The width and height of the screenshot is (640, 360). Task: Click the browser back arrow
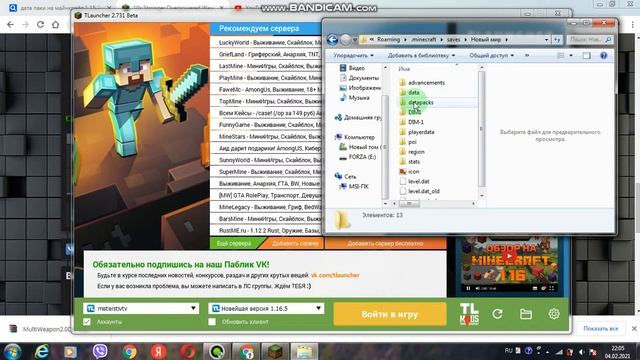[x=10, y=24]
